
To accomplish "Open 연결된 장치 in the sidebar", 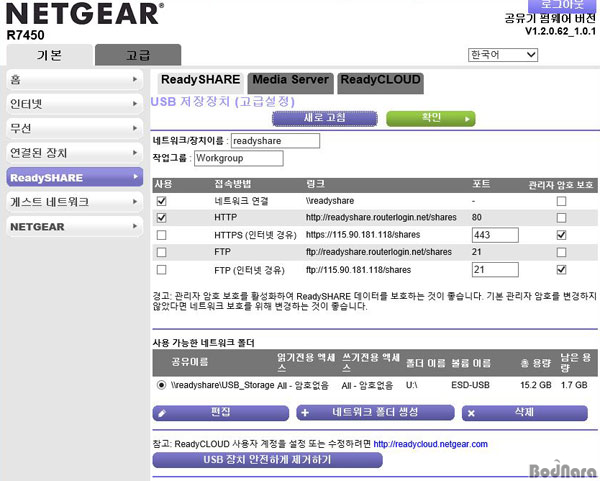I will click(75, 153).
